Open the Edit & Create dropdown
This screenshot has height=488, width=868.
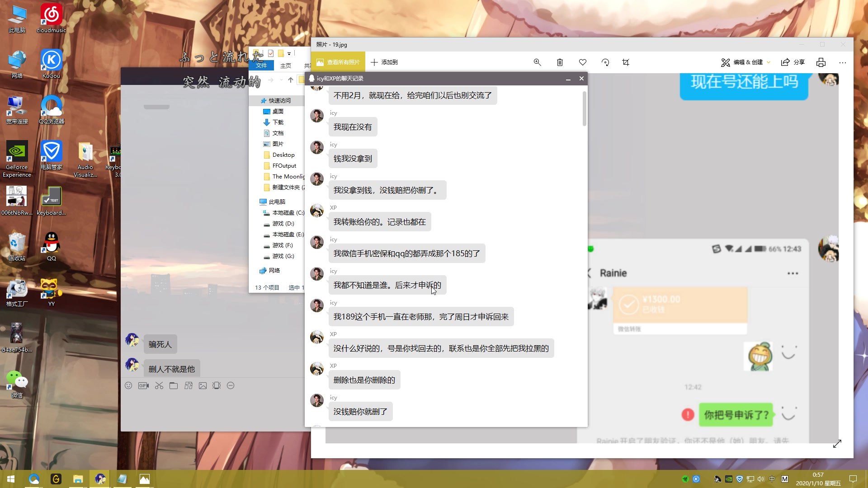[x=746, y=62]
